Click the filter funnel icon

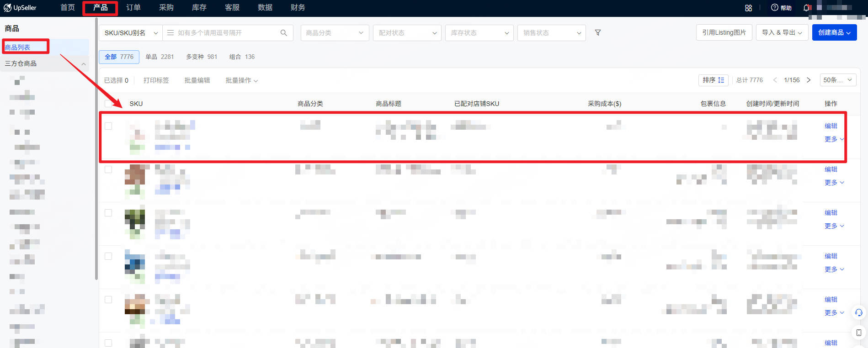598,32
